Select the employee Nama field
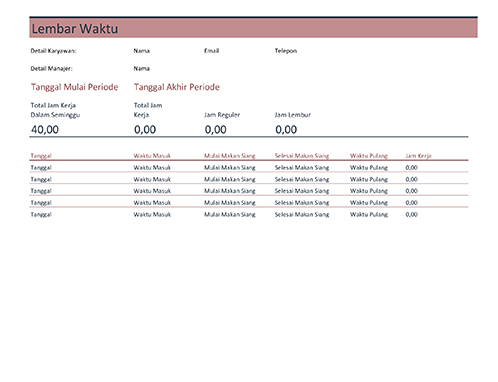This screenshot has width=498, height=382. point(141,51)
